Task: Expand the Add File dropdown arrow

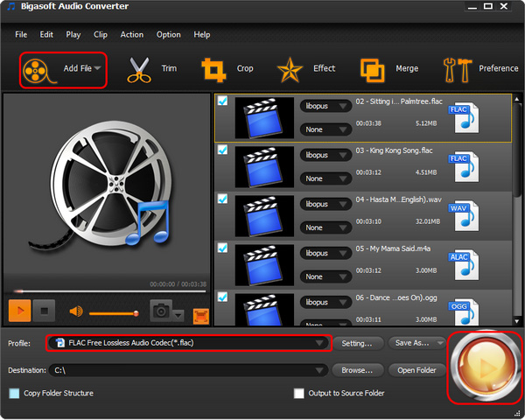Action: point(97,68)
